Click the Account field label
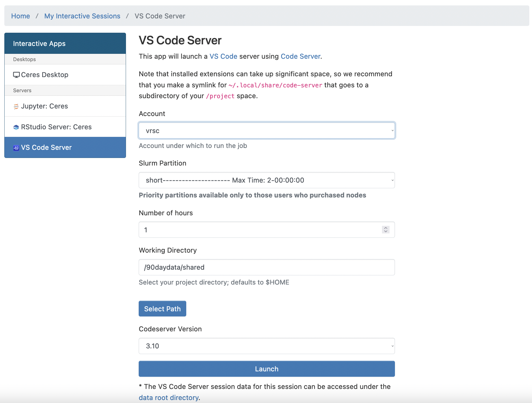Viewport: 532px width, 403px height. point(152,114)
